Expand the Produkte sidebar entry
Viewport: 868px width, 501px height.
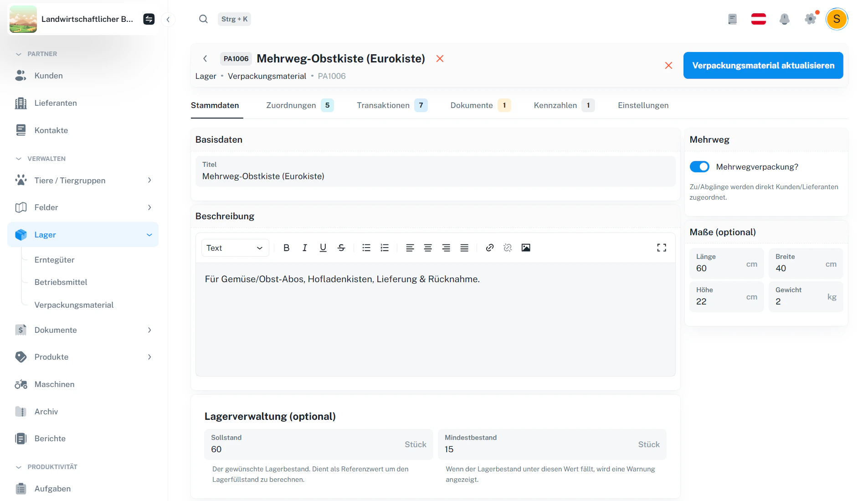pos(149,357)
